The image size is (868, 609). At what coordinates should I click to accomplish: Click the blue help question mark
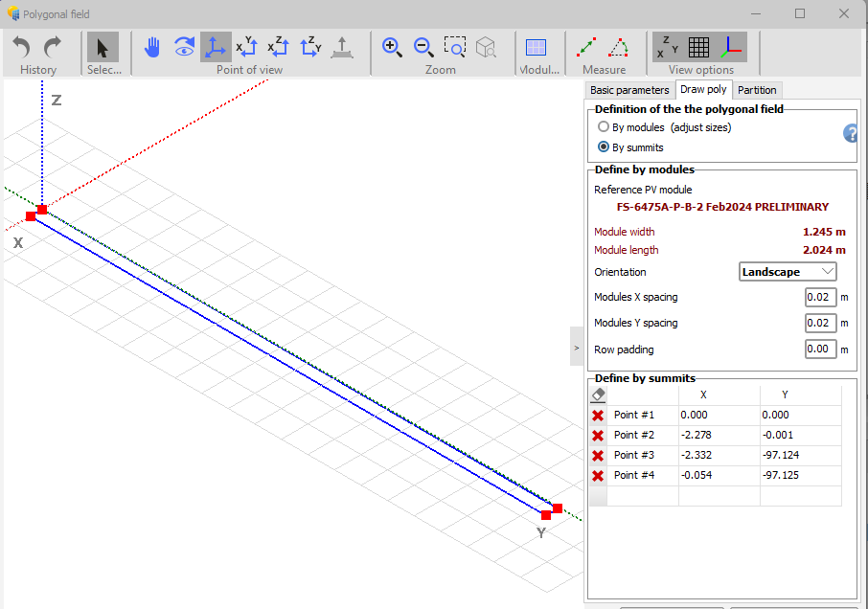[x=851, y=133]
